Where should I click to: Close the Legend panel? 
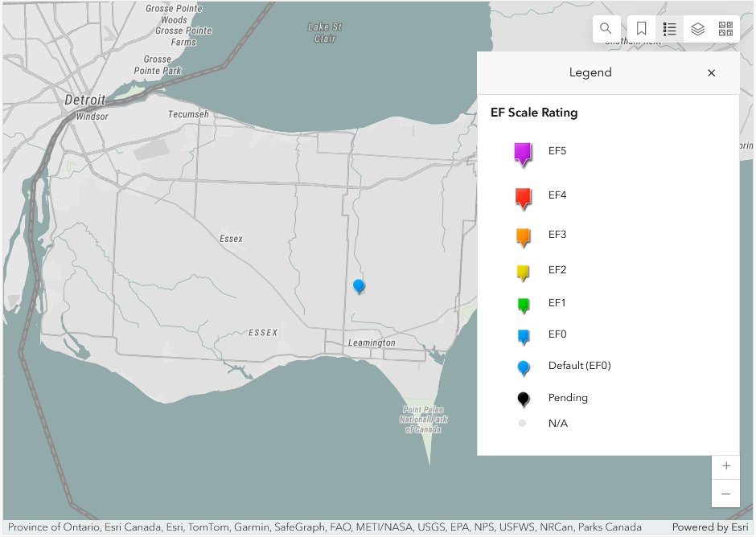pos(711,73)
